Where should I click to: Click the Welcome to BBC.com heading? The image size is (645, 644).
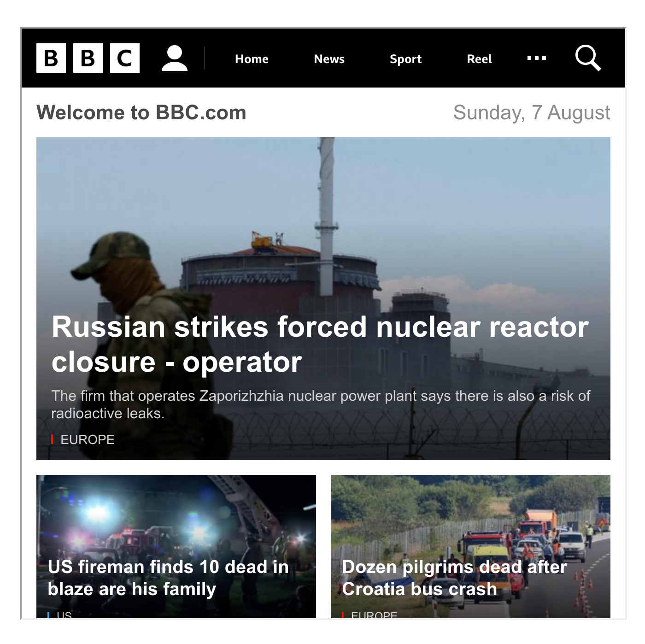pos(141,113)
